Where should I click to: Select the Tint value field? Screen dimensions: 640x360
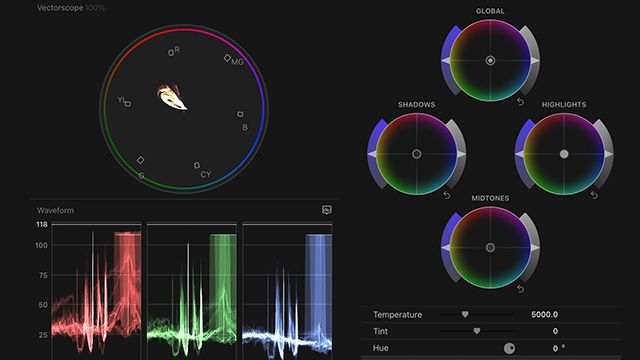555,331
